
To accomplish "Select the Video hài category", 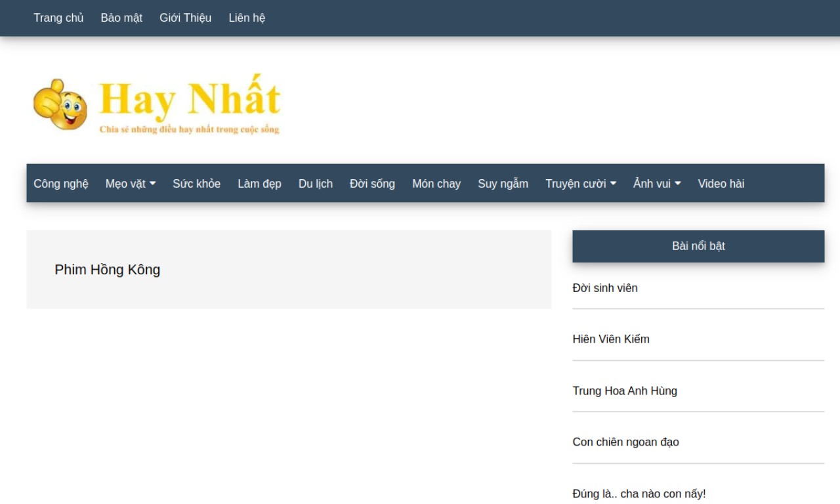I will (x=721, y=184).
